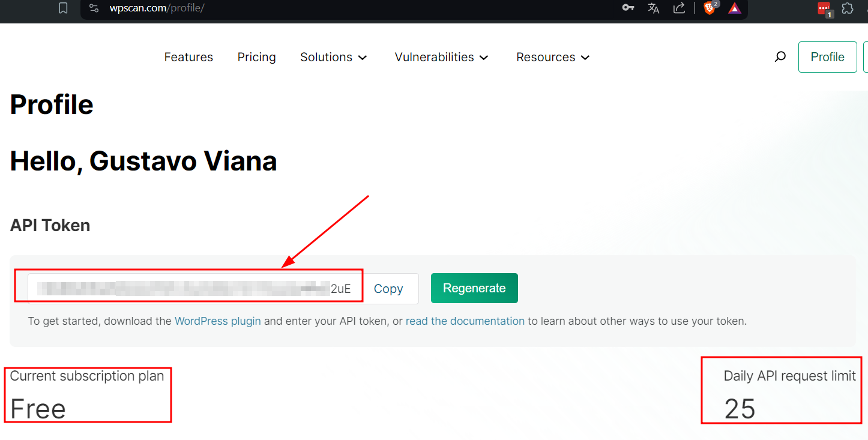This screenshot has height=440, width=868.
Task: Expand the Vulnerabilities dropdown menu
Action: tap(442, 57)
